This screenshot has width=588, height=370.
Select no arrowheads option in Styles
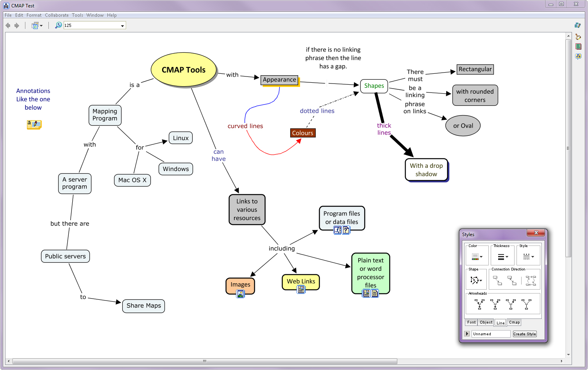(x=526, y=304)
